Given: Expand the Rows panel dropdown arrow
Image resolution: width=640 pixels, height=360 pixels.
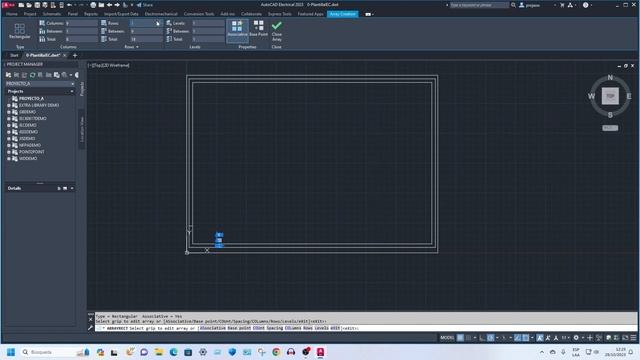Looking at the screenshot, I should coord(137,47).
